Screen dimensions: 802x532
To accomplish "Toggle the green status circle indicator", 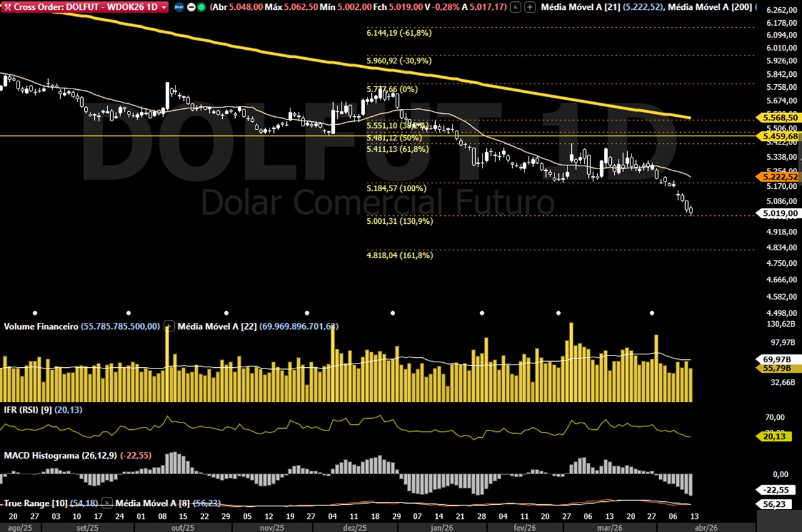I will [x=201, y=7].
